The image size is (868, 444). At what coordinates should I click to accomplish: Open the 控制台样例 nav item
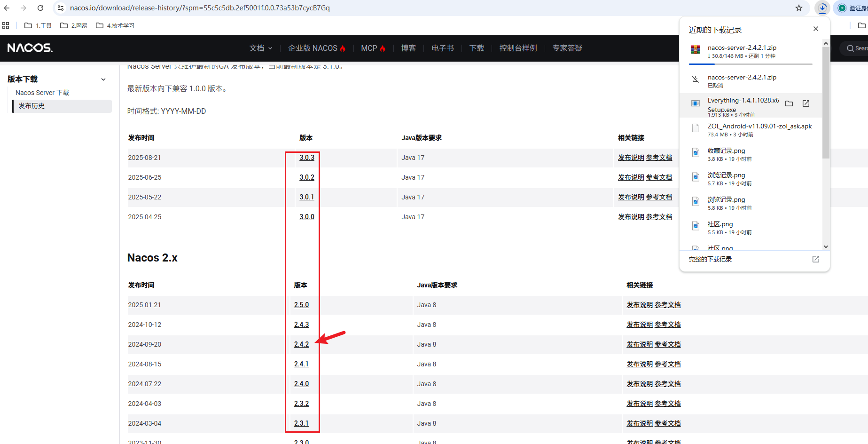(x=518, y=48)
